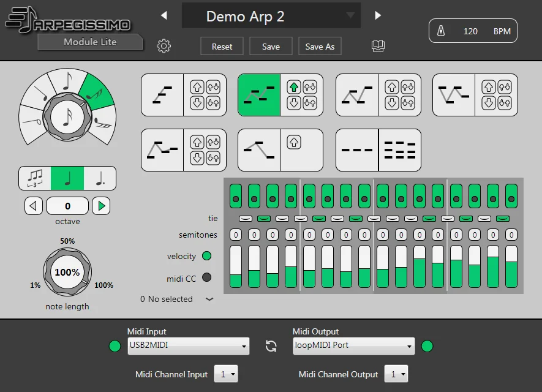Go to previous preset with left arrow

164,15
